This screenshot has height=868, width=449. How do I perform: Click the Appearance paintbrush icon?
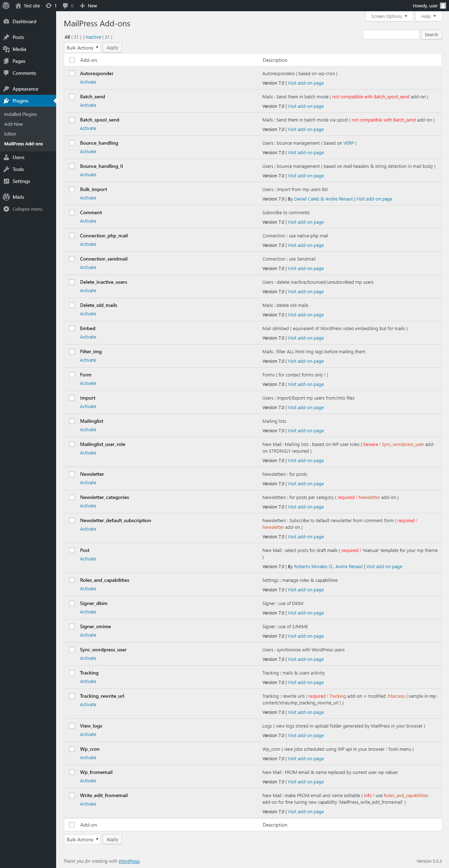click(x=6, y=89)
